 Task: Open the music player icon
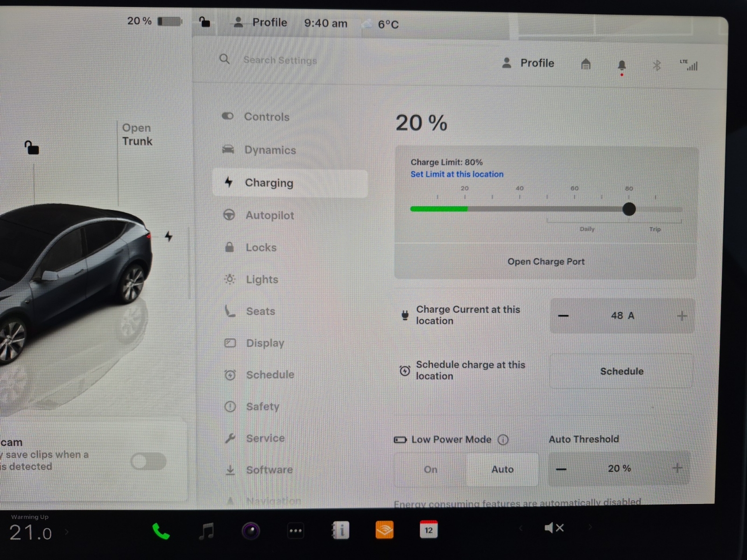[x=206, y=531]
